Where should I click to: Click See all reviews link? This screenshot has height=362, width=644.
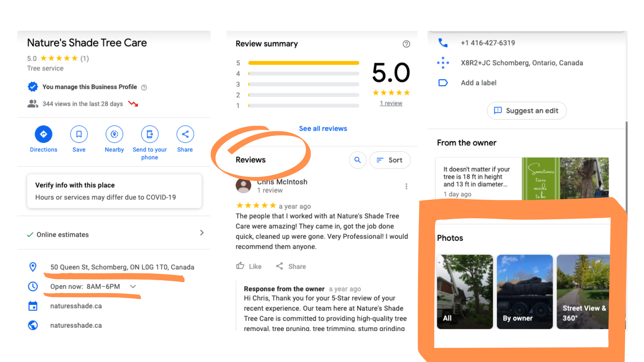click(323, 128)
